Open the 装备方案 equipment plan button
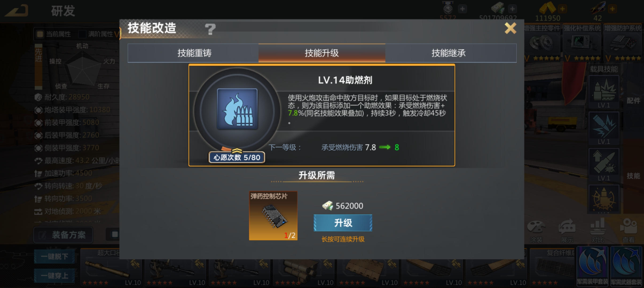The width and height of the screenshot is (644, 288). [x=63, y=235]
